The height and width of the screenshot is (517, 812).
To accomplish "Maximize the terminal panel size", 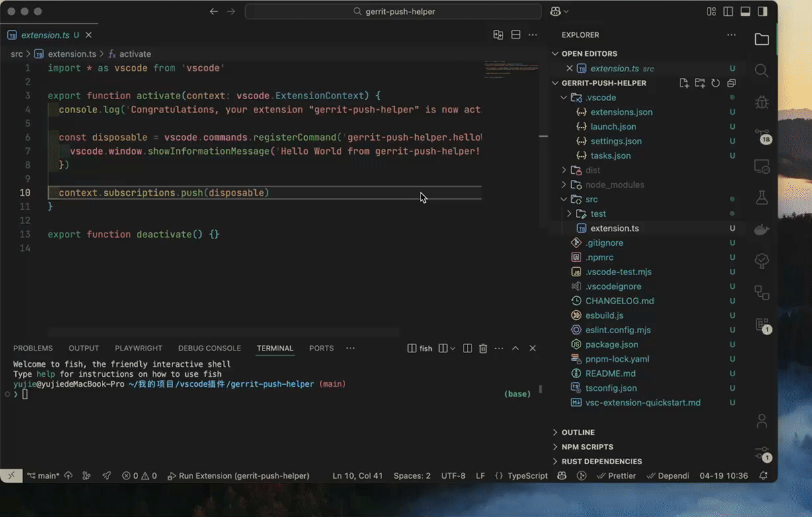I will [x=516, y=348].
